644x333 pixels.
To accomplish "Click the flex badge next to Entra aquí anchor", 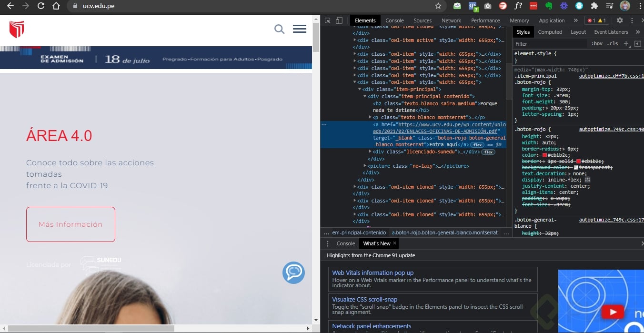I will click(477, 145).
